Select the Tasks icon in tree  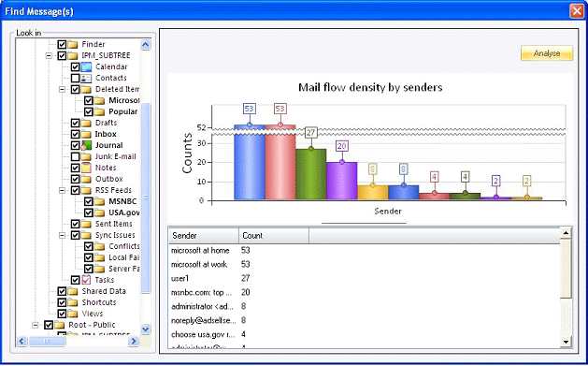click(86, 280)
